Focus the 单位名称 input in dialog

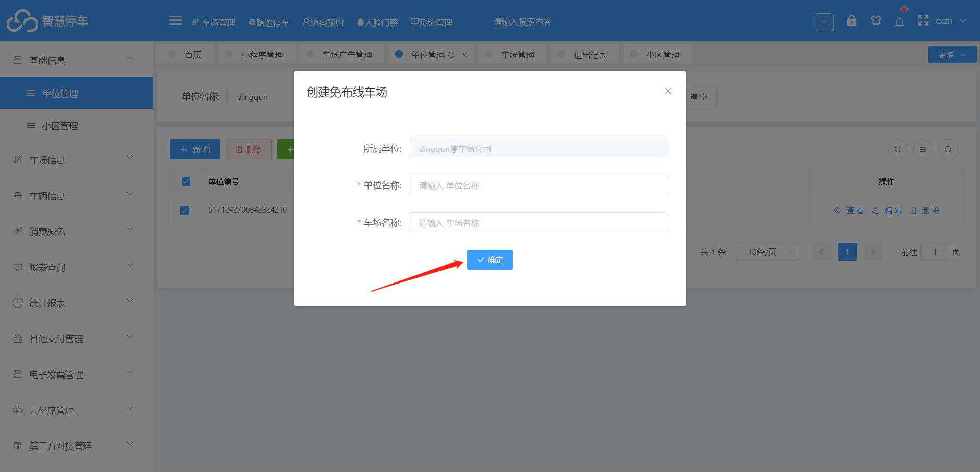(x=538, y=185)
